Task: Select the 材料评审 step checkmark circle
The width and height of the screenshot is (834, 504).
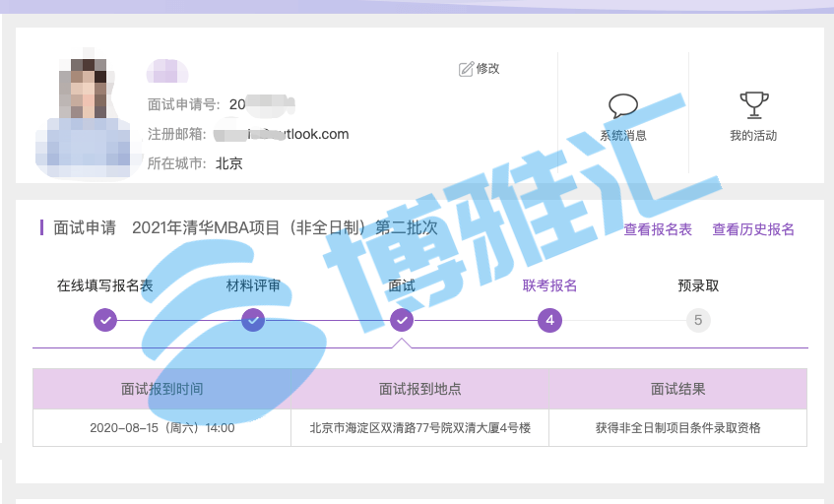Action: point(253,320)
